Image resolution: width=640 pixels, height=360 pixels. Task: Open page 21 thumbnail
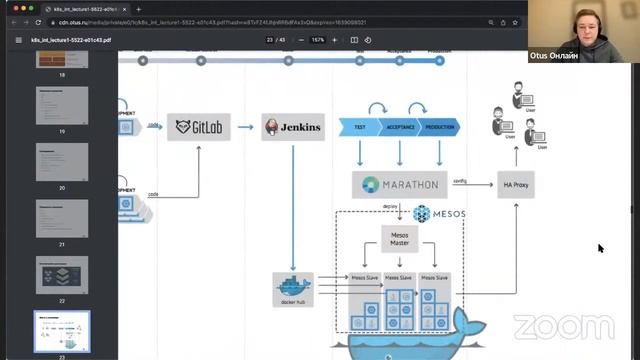point(62,218)
